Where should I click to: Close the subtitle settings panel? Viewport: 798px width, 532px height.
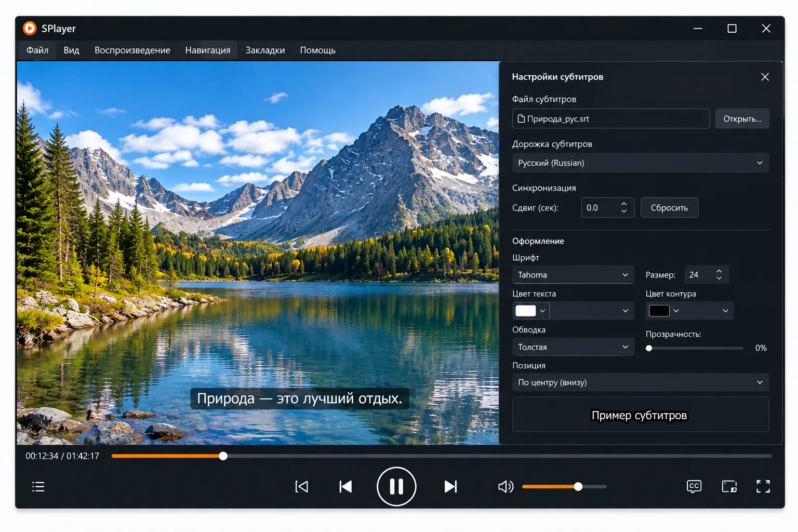click(x=765, y=77)
